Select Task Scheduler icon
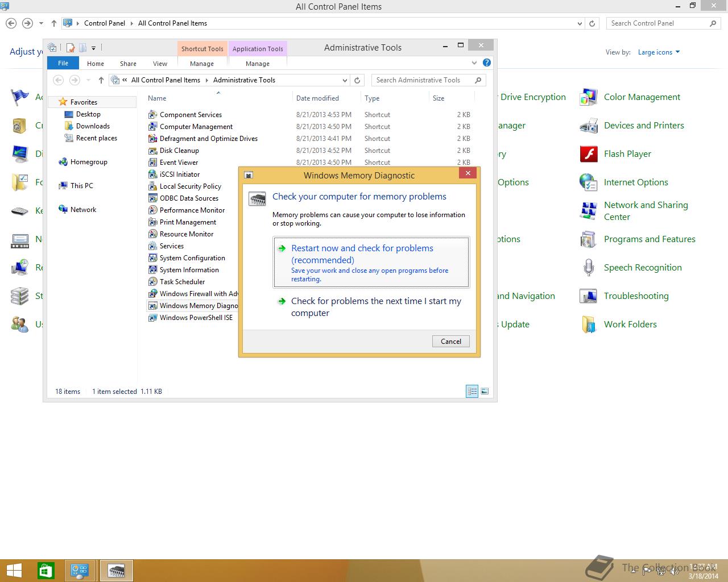This screenshot has height=582, width=728. 152,282
